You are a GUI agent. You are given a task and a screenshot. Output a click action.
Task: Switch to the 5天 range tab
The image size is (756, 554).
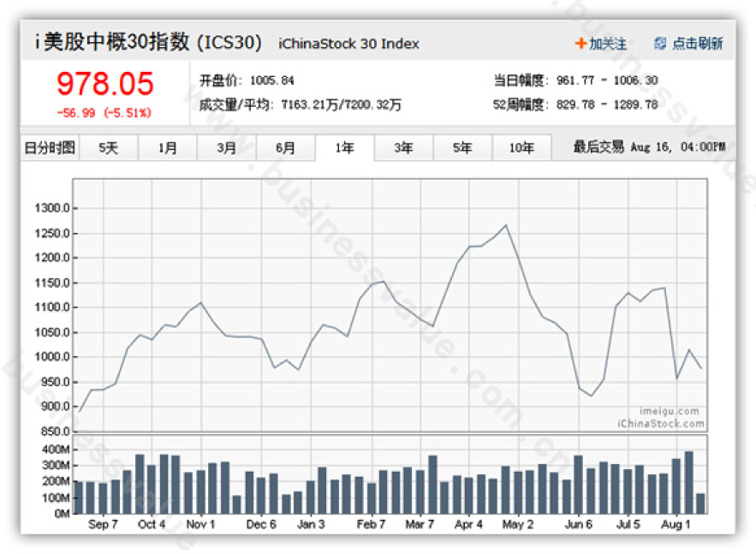click(x=109, y=148)
